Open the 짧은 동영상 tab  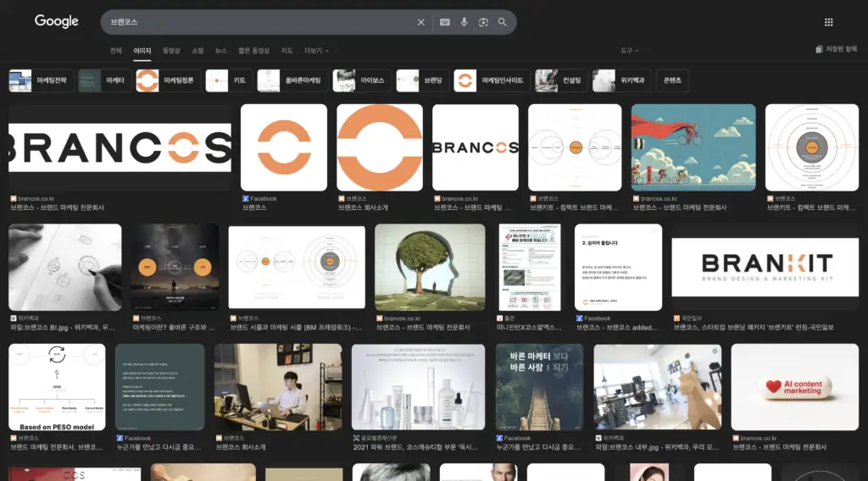pos(253,50)
